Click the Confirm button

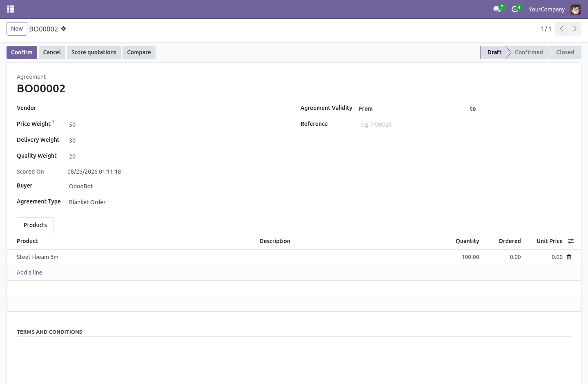(22, 52)
